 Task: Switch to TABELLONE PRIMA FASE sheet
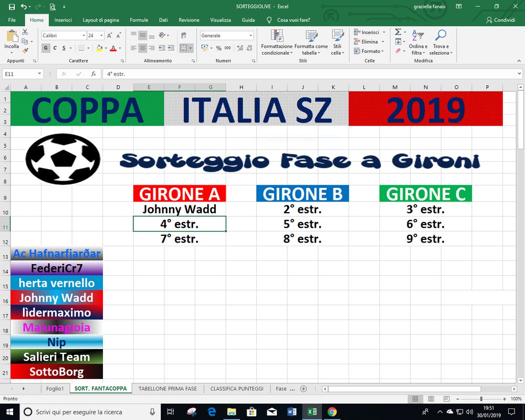168,389
